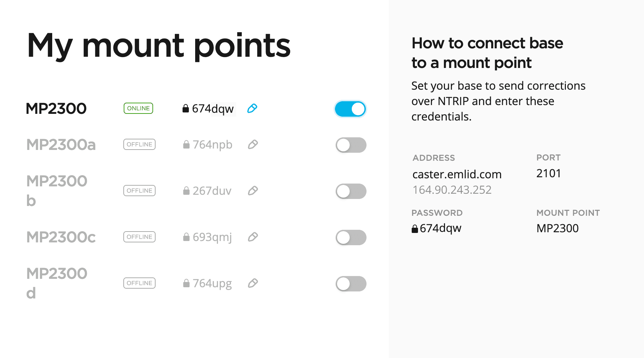Click the OFFLINE badge for MP2300c

(x=139, y=237)
